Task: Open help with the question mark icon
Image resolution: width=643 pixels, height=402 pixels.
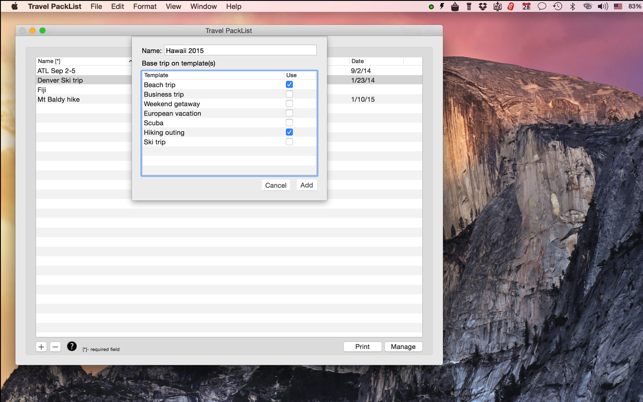Action: coord(72,347)
